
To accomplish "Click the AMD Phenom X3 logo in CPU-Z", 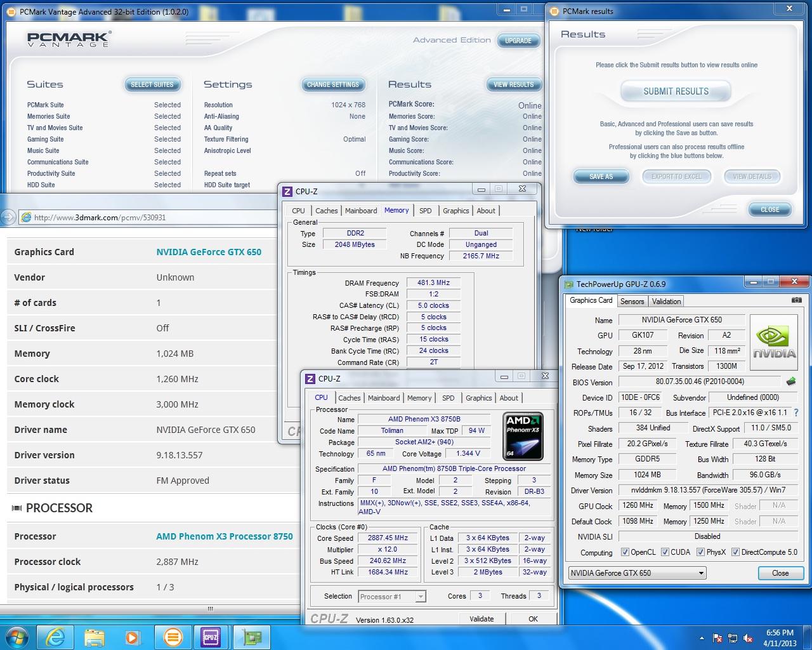I will (524, 435).
